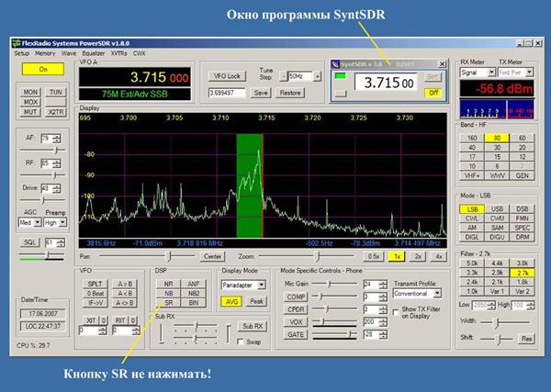This screenshot has width=551, height=392.
Task: Select USB mode
Action: pyautogui.click(x=497, y=209)
